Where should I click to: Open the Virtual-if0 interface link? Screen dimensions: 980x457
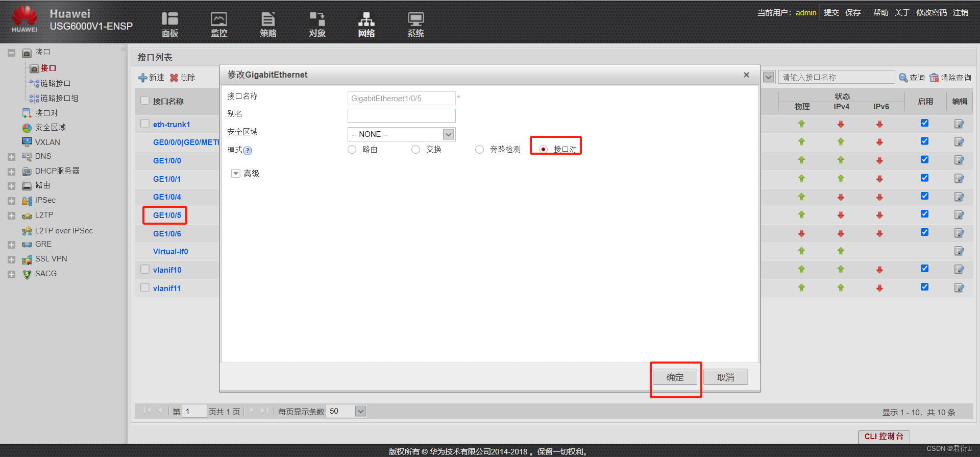(x=170, y=252)
